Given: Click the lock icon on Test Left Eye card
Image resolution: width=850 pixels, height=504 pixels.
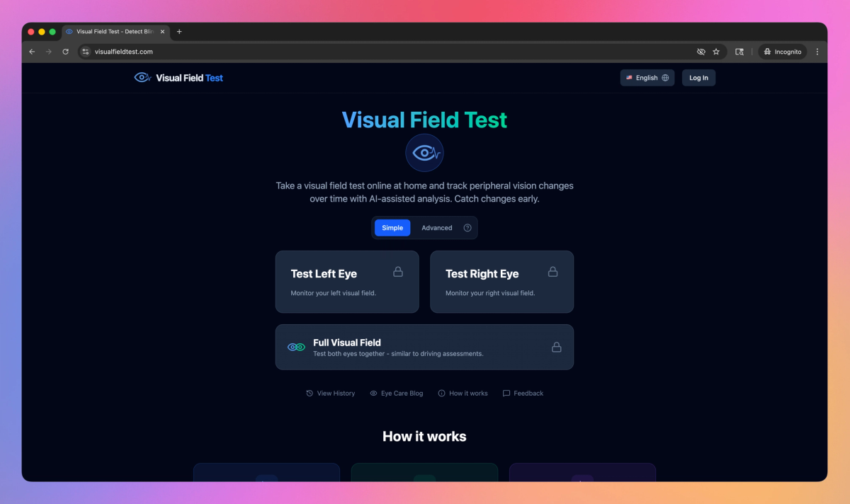Looking at the screenshot, I should click(398, 271).
